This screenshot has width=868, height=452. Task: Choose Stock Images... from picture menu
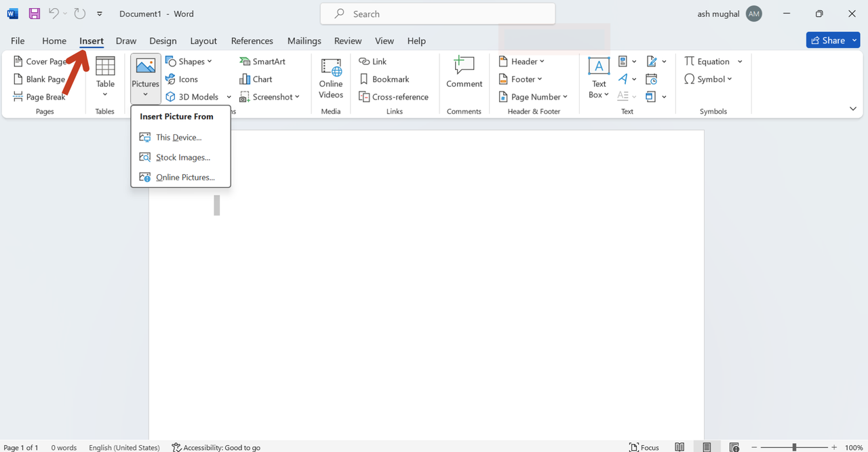point(180,157)
